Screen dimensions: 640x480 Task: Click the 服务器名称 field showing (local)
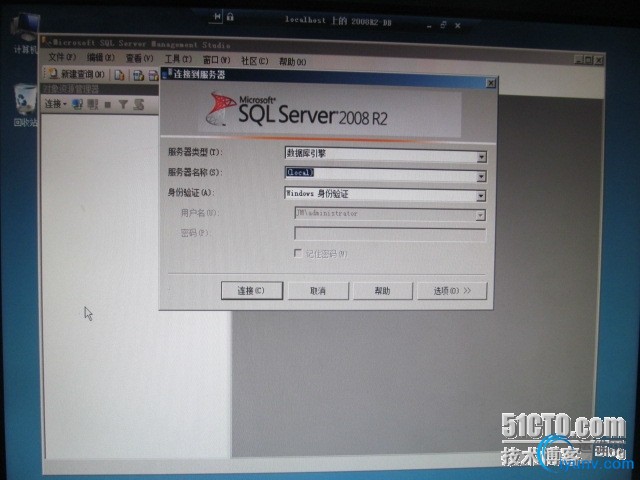click(x=385, y=174)
